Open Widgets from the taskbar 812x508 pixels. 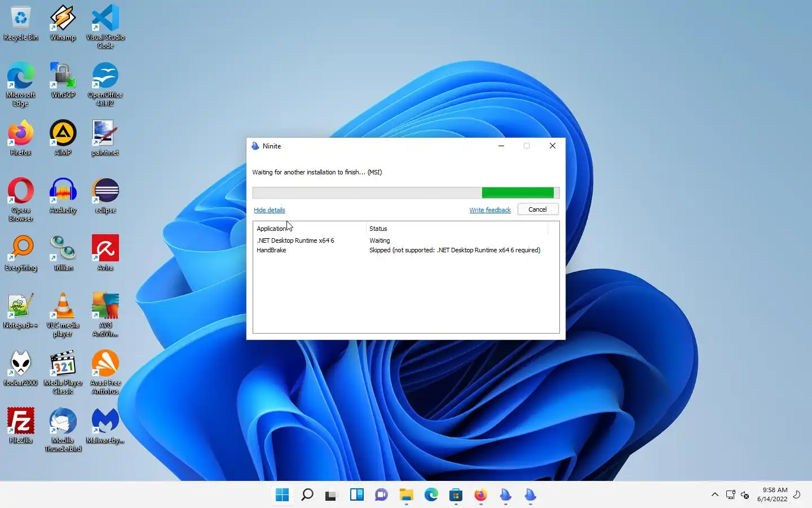click(356, 495)
